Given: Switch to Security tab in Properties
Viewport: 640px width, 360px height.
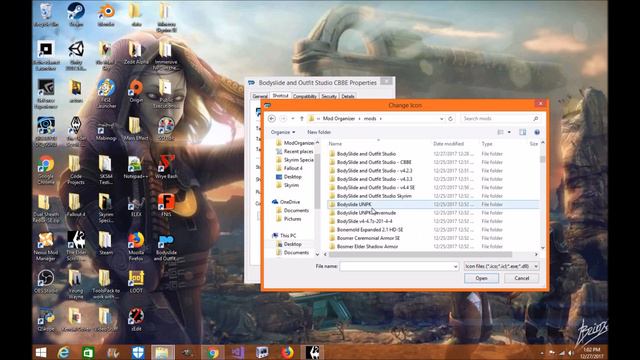Looking at the screenshot, I should (x=329, y=96).
